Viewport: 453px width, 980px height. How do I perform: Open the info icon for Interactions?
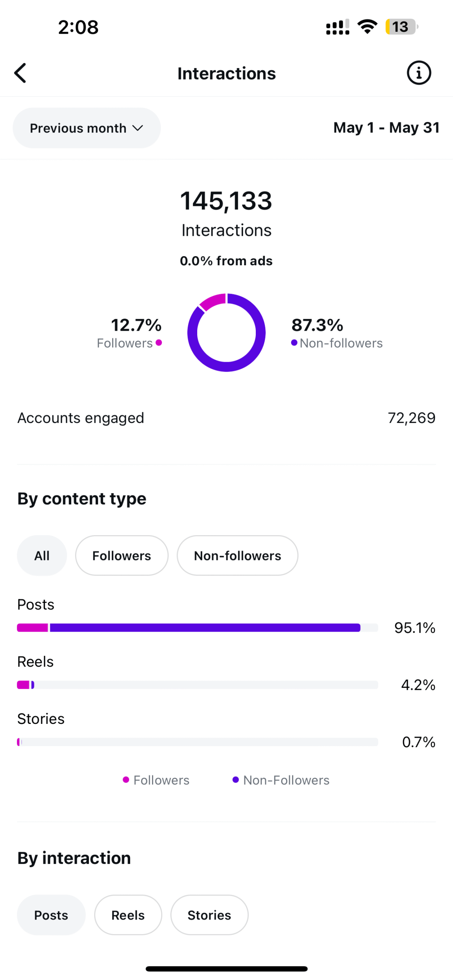419,73
